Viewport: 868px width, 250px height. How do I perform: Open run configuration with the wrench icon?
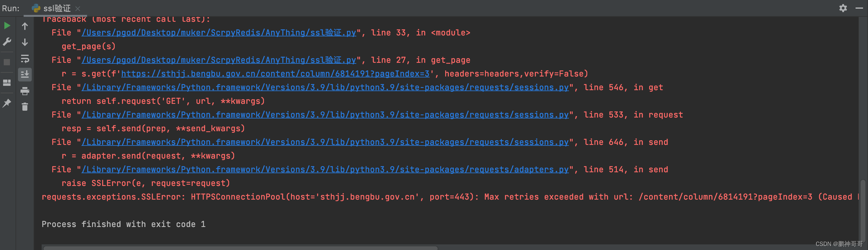[x=7, y=42]
